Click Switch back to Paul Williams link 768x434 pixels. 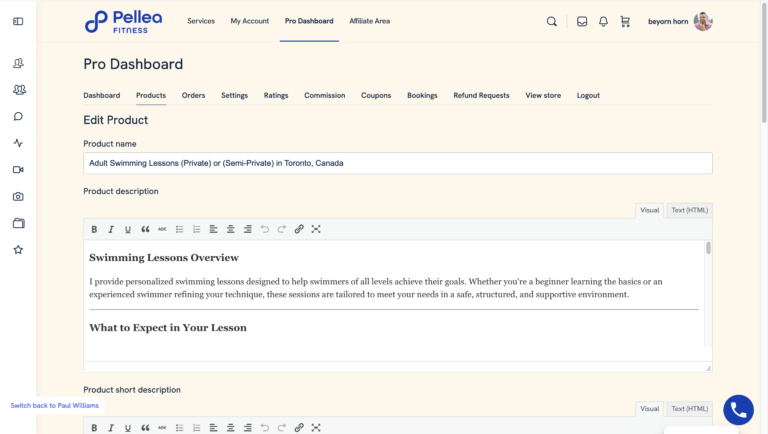coord(54,406)
